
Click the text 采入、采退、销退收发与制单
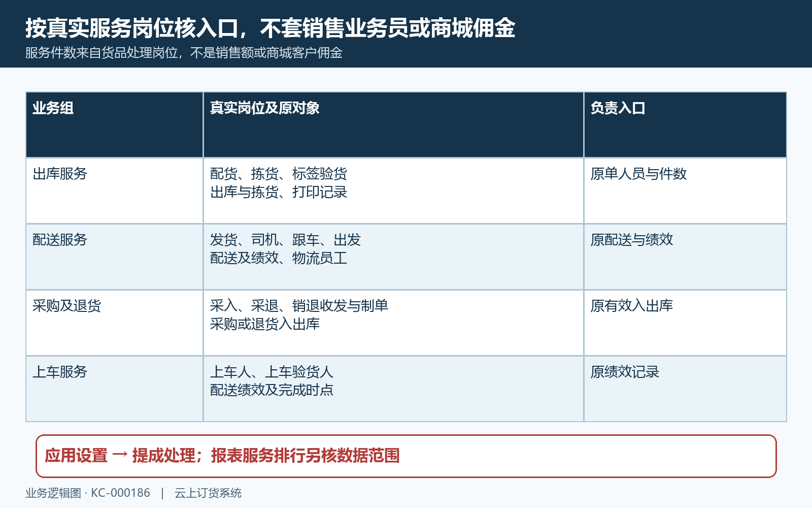tap(299, 306)
